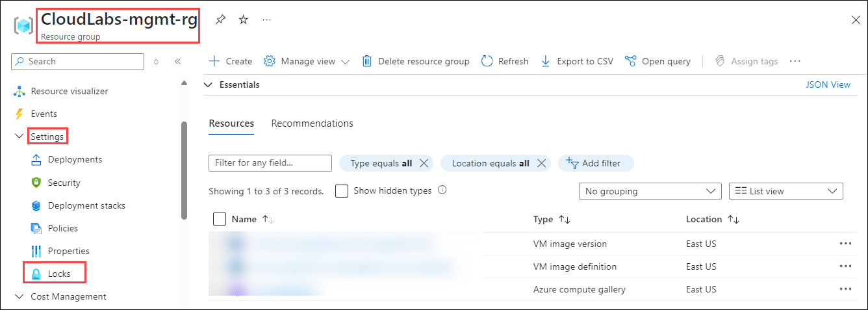Click Assign tags in toolbar
Screen dimensions: 868x310
(x=746, y=61)
